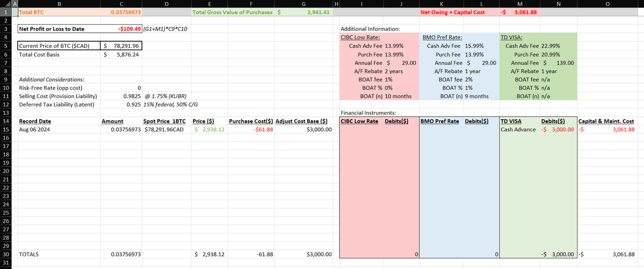The width and height of the screenshot is (644, 269).
Task: Select row 30 header
Action: coord(5,254)
